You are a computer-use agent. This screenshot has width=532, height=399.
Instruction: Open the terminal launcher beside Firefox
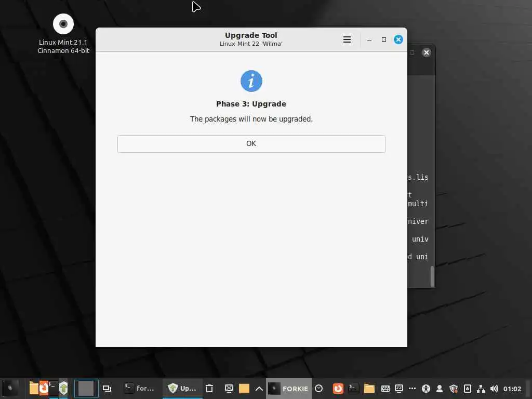54,389
